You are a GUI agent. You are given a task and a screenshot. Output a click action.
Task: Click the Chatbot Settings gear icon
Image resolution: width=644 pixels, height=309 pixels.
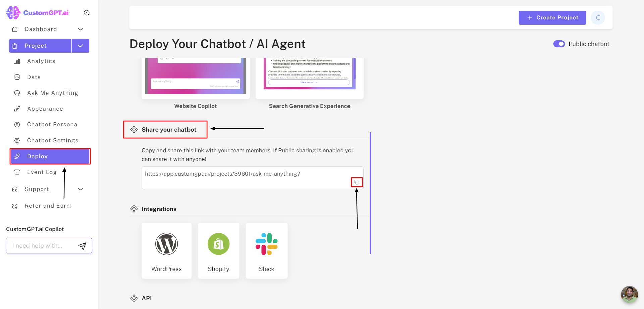(17, 140)
